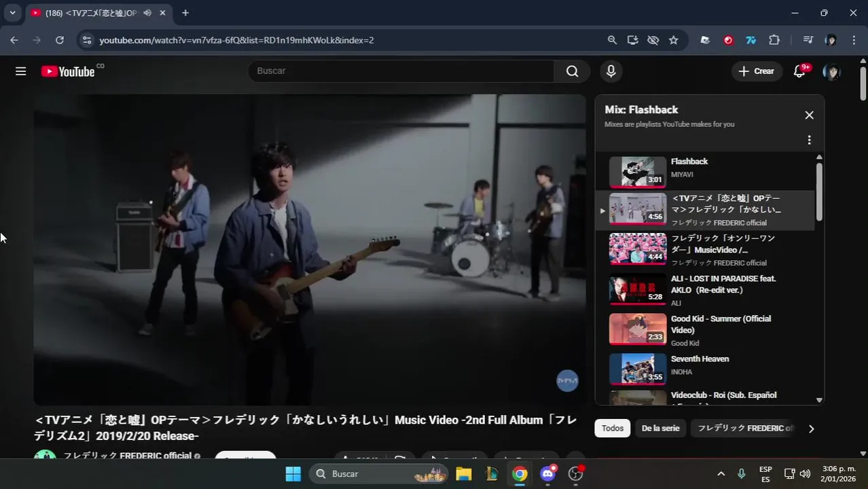
Task: Focus the YouTube Buscar search field
Action: click(401, 71)
